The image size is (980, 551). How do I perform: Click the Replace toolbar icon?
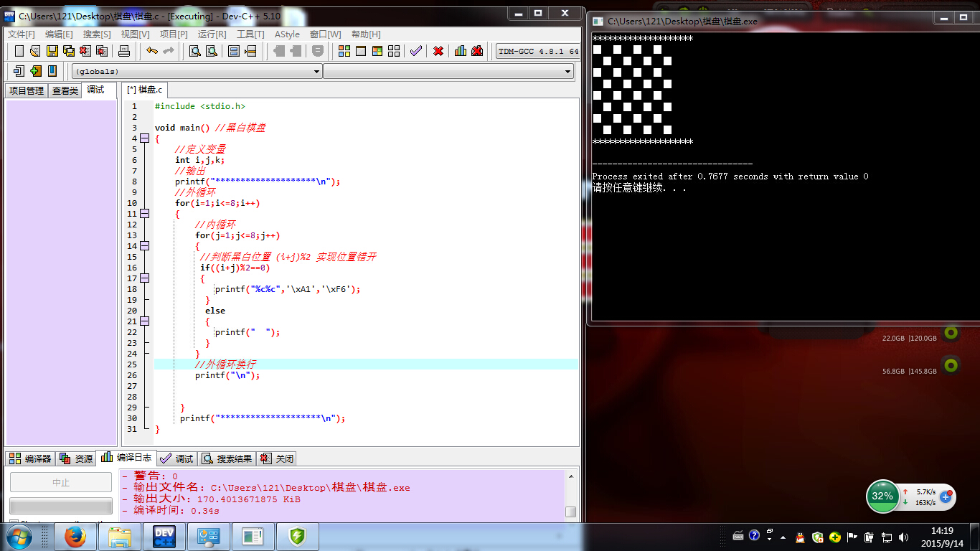[x=212, y=51]
